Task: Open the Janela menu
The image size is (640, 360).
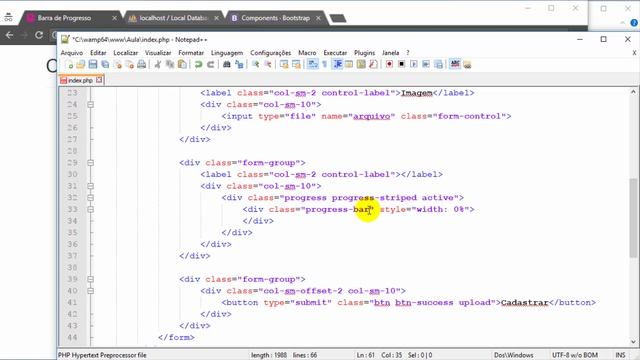Action: (x=391, y=53)
